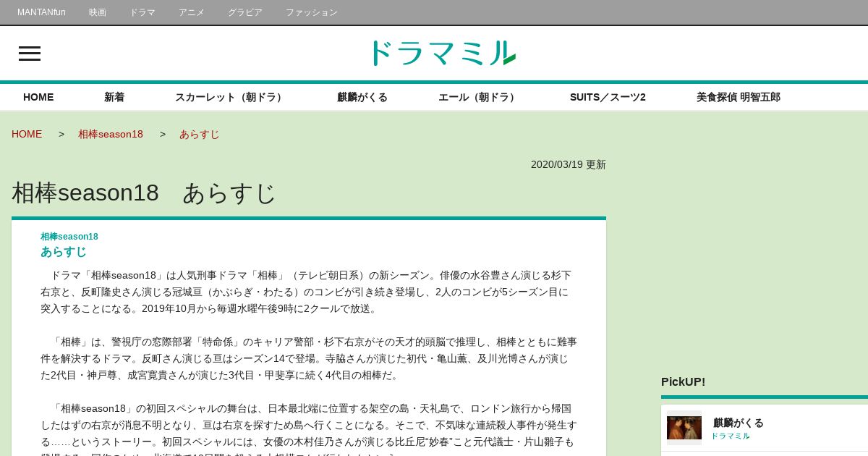Click the 相棒season18 breadcrumb link

pyautogui.click(x=111, y=134)
